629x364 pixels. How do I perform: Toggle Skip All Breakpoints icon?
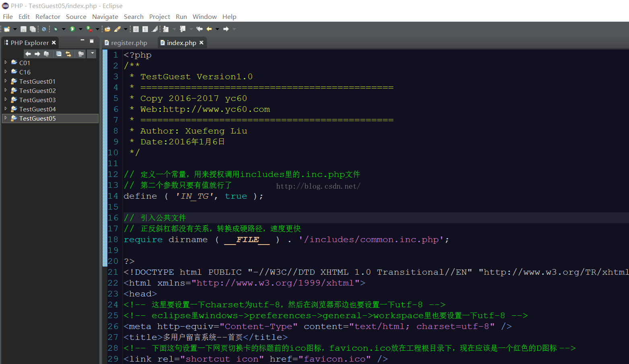click(44, 29)
